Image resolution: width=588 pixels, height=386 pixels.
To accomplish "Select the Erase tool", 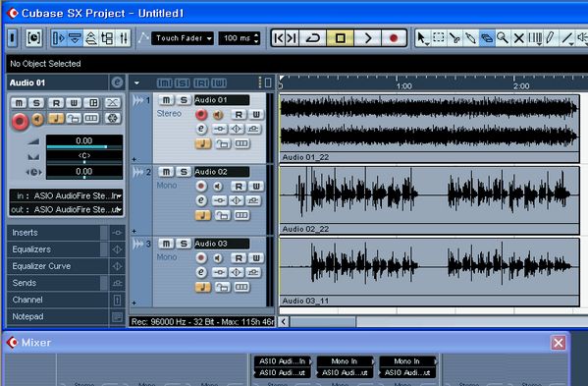I will (487, 38).
